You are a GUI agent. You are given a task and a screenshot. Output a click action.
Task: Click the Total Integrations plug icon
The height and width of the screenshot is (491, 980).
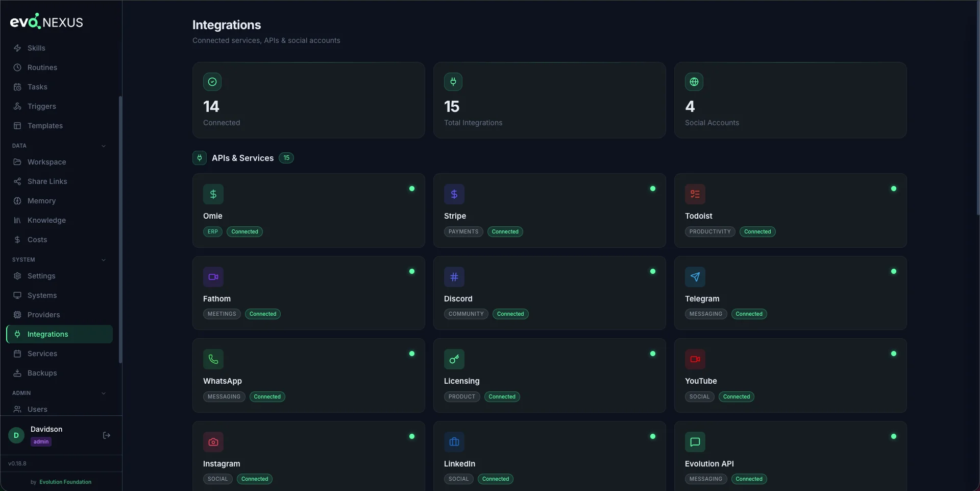pos(453,82)
